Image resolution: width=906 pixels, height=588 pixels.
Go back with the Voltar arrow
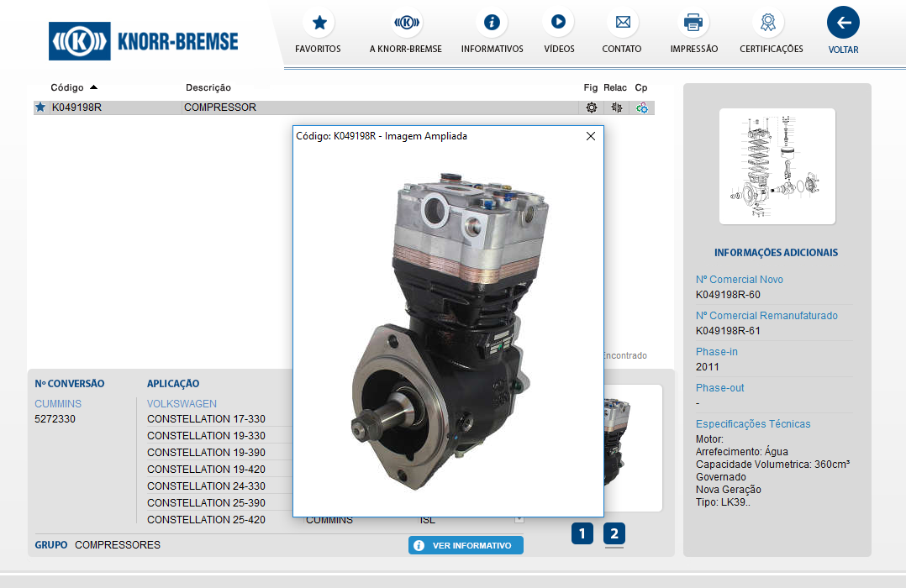(843, 24)
